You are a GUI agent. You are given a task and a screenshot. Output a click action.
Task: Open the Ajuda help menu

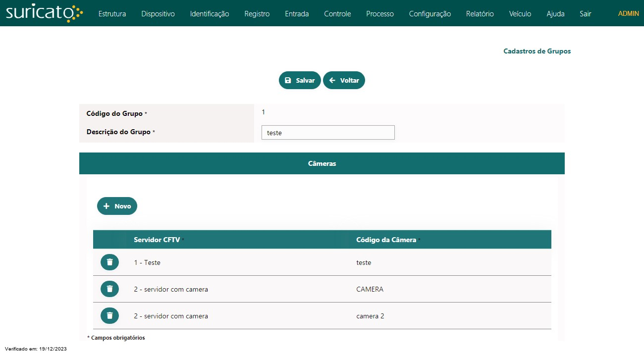click(555, 14)
